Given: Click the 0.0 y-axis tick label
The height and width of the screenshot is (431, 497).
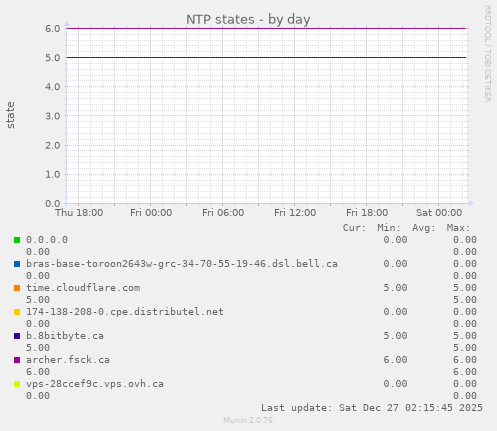Looking at the screenshot, I should click(53, 203).
